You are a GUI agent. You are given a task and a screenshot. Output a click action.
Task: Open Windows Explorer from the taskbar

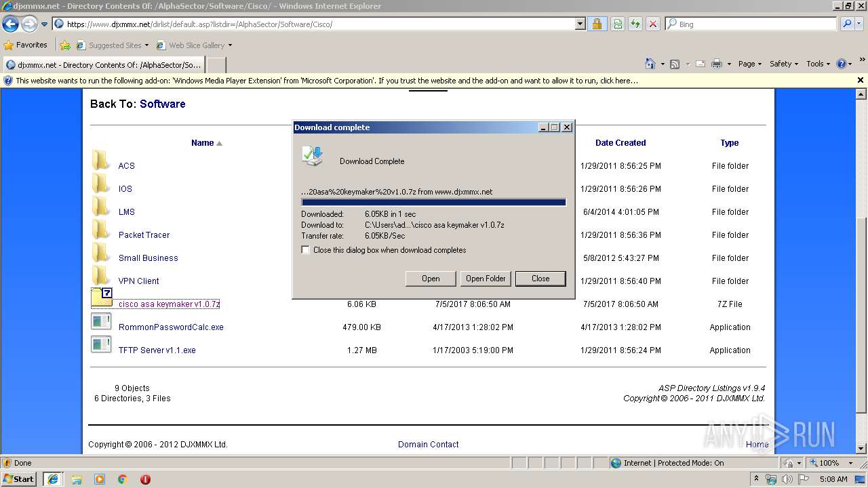(x=77, y=479)
